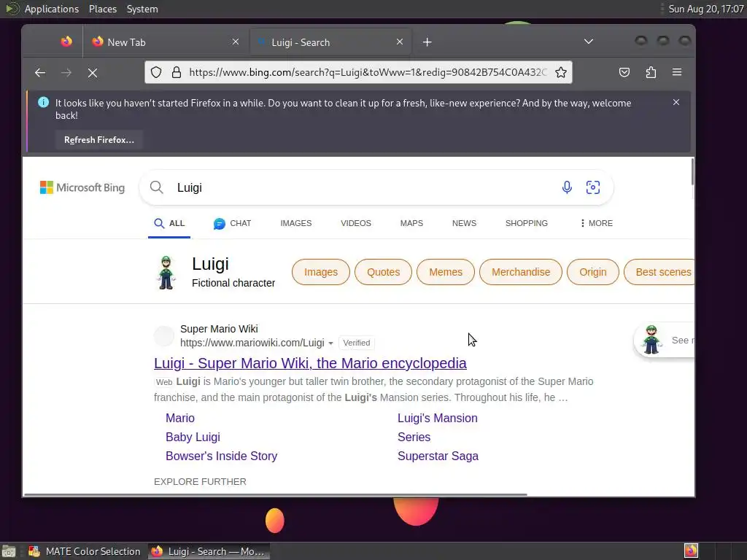Open the Luigi 'See more' side card
The width and height of the screenshot is (747, 560).
click(665, 341)
